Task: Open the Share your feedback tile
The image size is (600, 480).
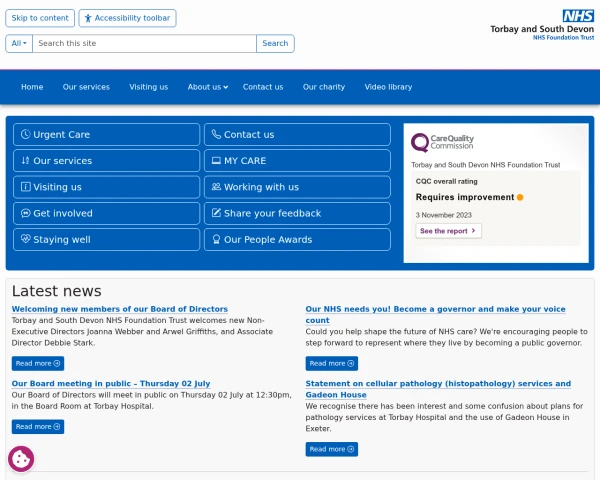Action: point(297,213)
